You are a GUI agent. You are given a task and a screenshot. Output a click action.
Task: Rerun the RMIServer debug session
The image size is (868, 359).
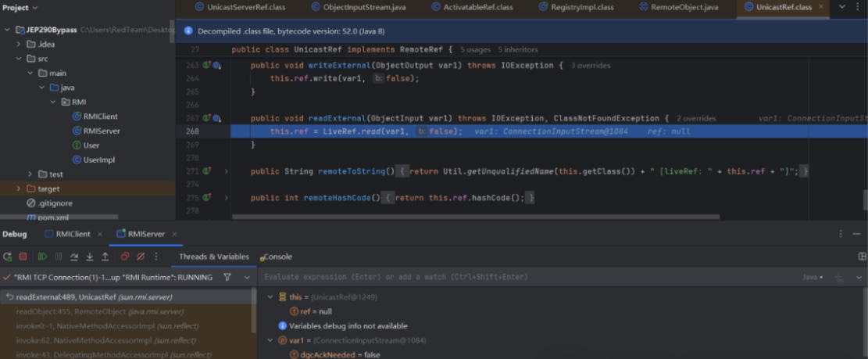(7, 257)
